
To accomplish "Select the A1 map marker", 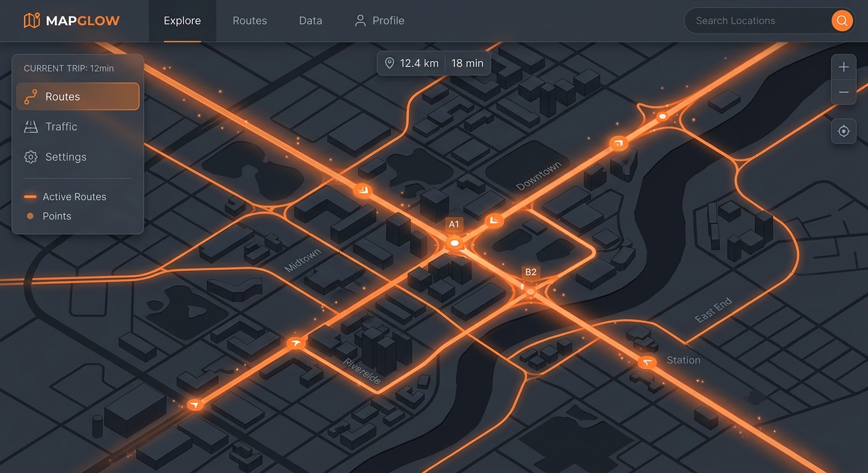I will [454, 244].
